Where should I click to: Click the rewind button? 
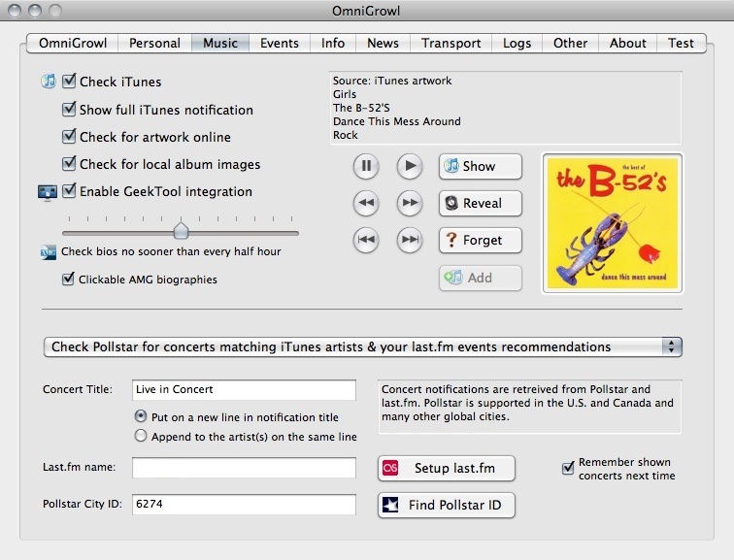pyautogui.click(x=366, y=203)
